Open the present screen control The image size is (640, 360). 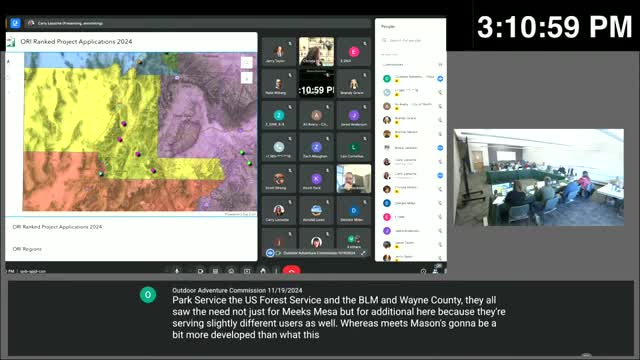click(x=247, y=271)
